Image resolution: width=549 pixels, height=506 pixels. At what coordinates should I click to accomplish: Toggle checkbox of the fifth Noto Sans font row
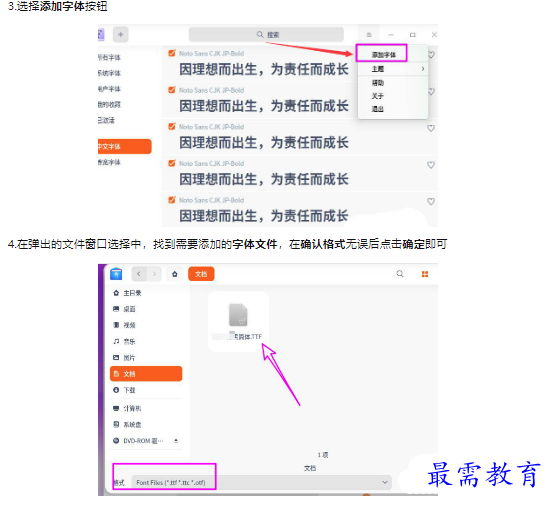(x=172, y=200)
